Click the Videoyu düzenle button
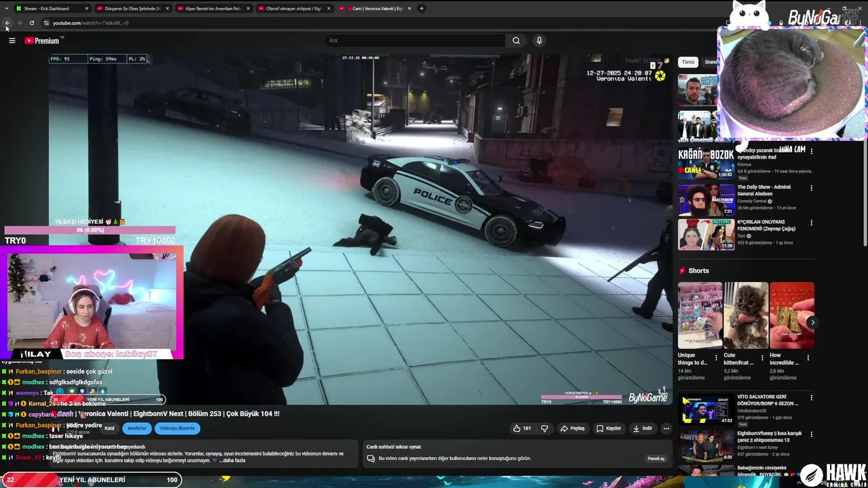This screenshot has width=868, height=488. pyautogui.click(x=177, y=428)
